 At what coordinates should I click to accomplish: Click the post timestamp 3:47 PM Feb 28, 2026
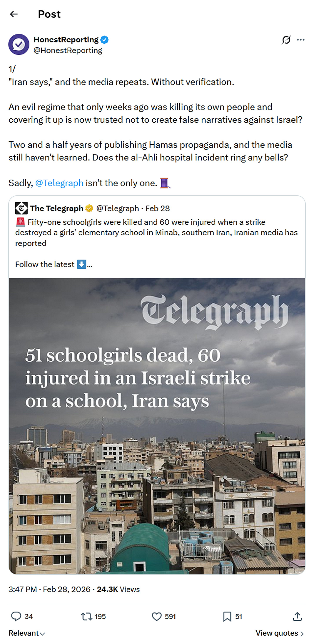pyautogui.click(x=49, y=589)
